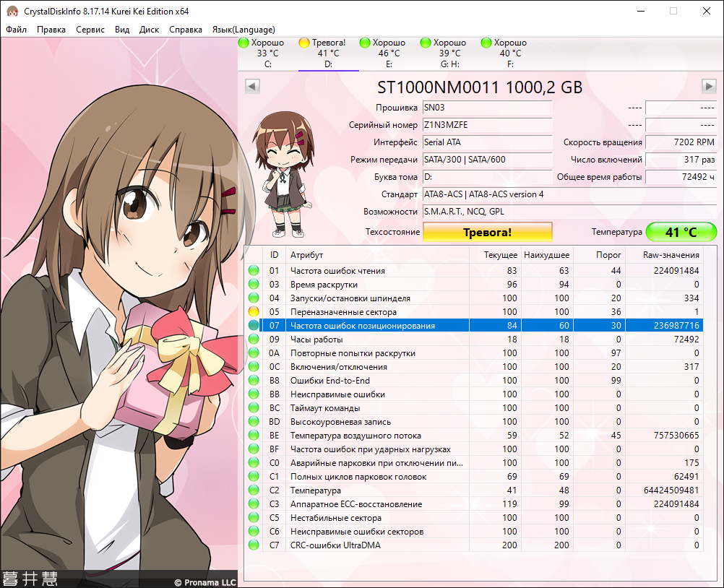This screenshot has height=588, width=724.
Task: Click the status icon for attribute 07 row
Action: [254, 325]
